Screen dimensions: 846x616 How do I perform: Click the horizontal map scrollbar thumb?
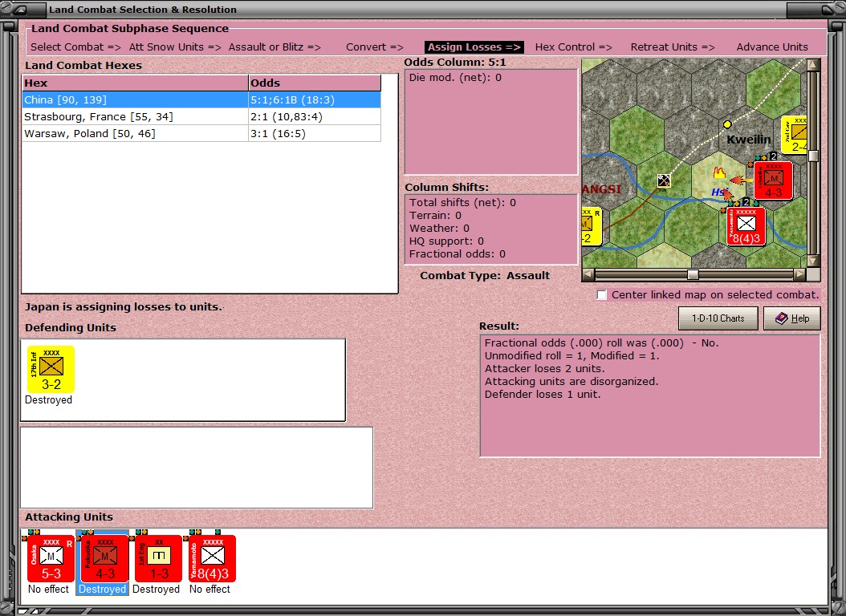693,274
